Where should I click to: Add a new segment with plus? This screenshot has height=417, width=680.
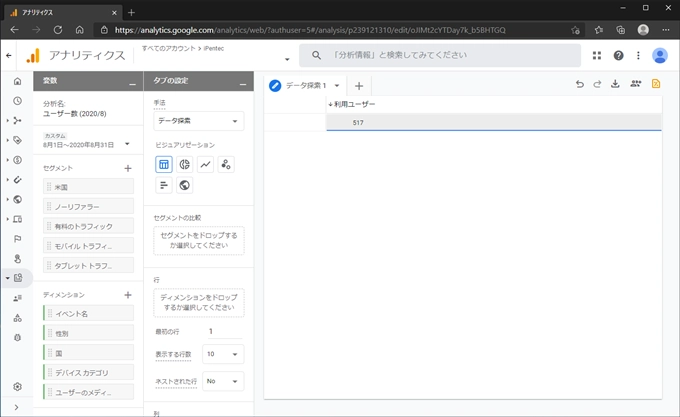point(128,168)
